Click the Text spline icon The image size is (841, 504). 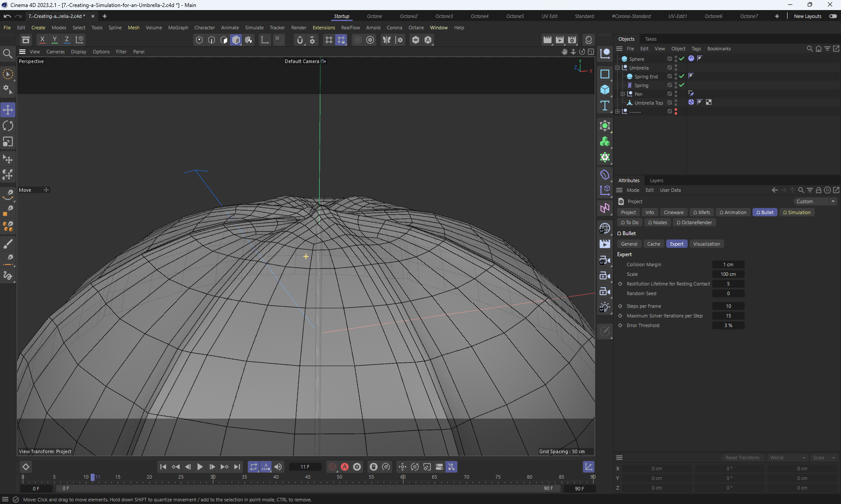[x=605, y=106]
